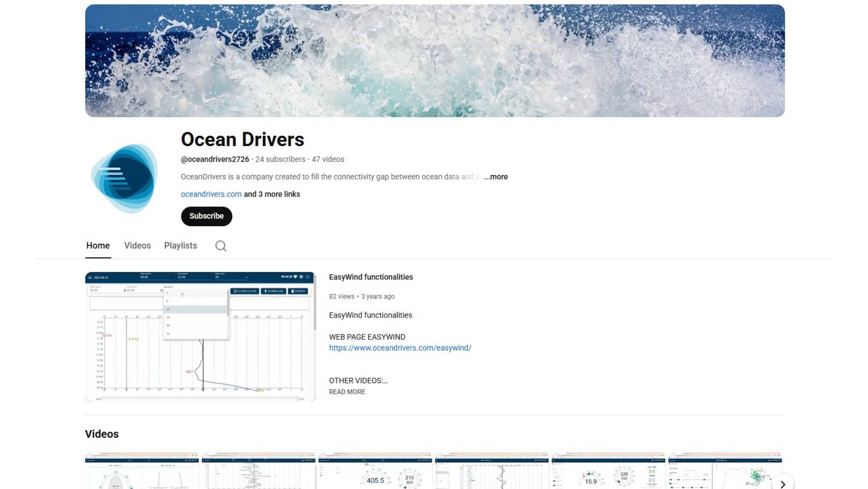This screenshot has height=489, width=868.
Task: Open the EasyWind functionalities video title
Action: coord(371,277)
